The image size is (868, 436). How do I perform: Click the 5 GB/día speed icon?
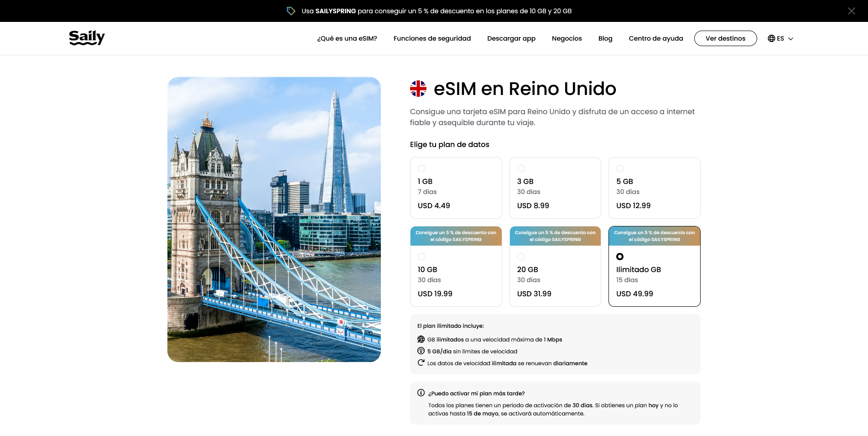click(x=421, y=351)
